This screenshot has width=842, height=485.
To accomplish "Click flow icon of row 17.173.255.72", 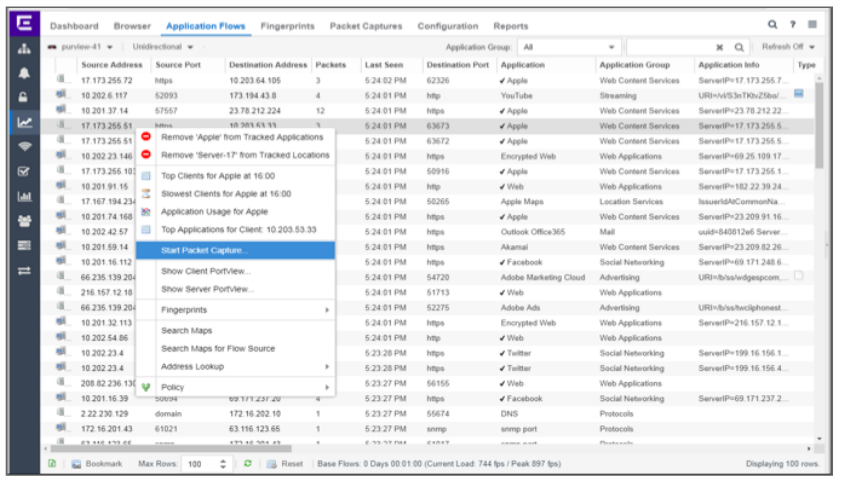I will point(61,79).
